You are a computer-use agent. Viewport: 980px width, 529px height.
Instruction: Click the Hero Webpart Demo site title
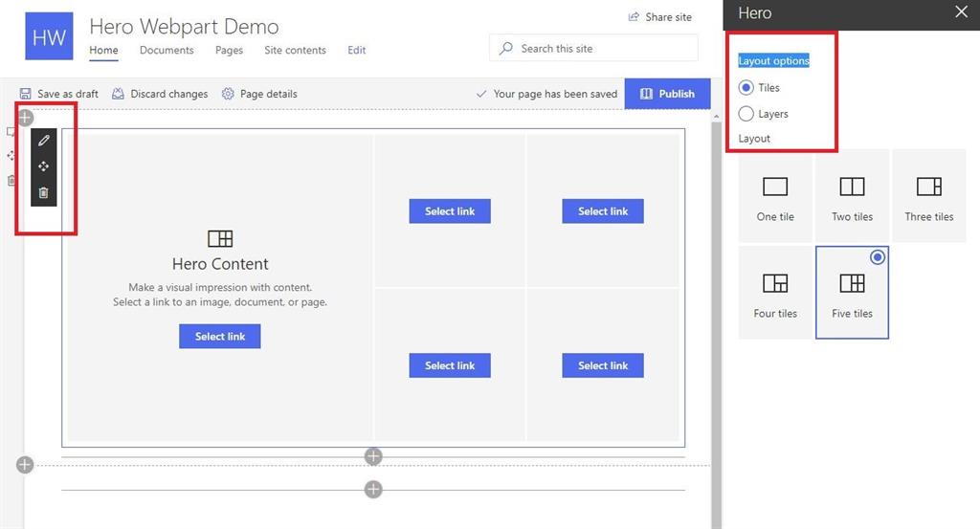(184, 26)
